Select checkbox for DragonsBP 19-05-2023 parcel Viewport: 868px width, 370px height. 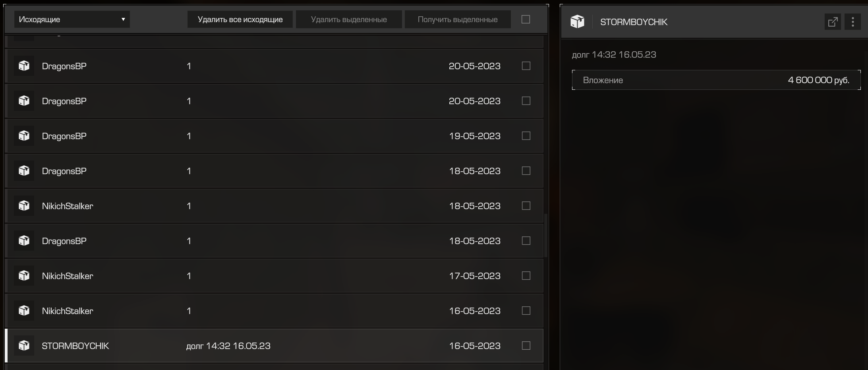point(526,136)
